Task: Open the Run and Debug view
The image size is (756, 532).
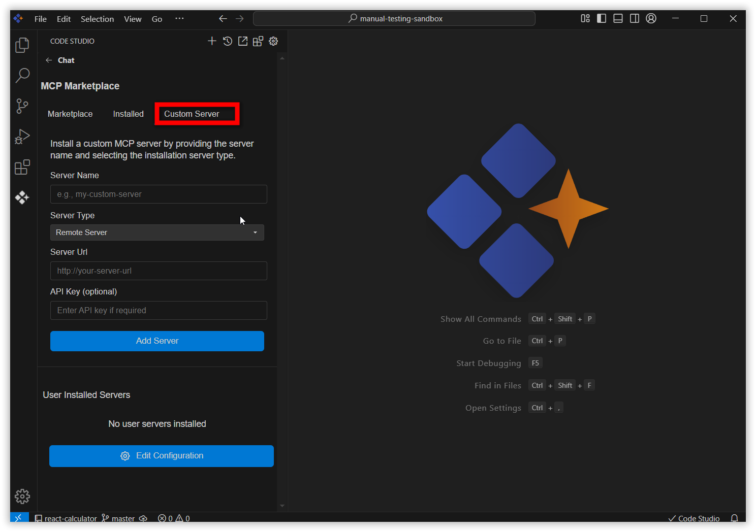Action: tap(22, 137)
